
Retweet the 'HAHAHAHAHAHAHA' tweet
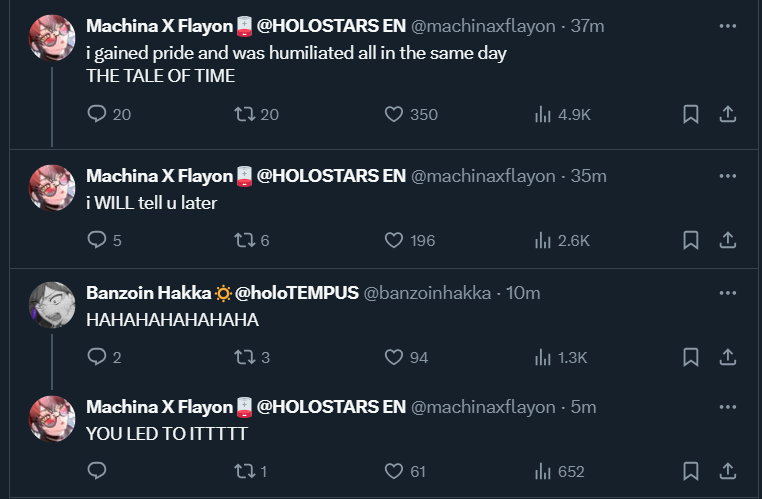pyautogui.click(x=242, y=356)
